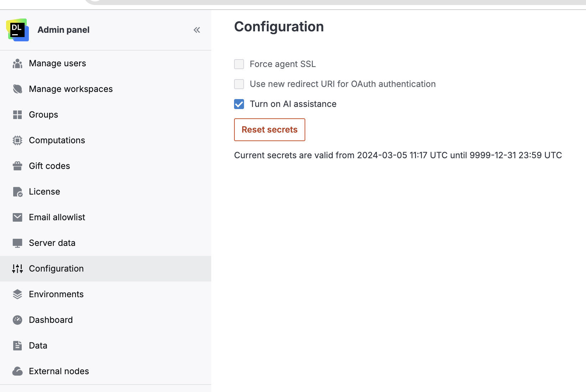Click the License document icon
Viewport: 586px width, 392px height.
click(17, 191)
